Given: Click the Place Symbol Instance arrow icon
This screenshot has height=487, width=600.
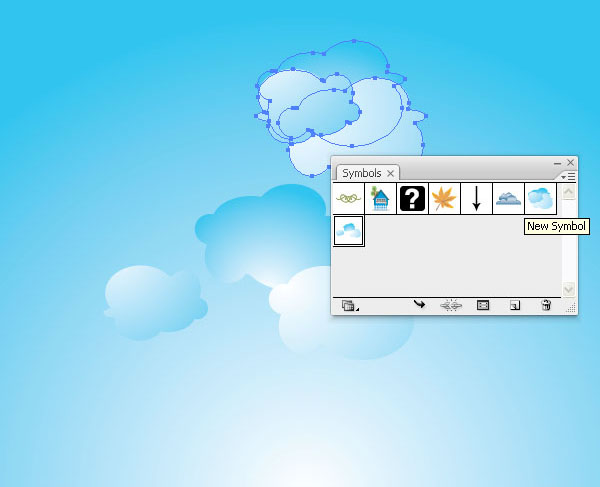Looking at the screenshot, I should click(x=419, y=305).
